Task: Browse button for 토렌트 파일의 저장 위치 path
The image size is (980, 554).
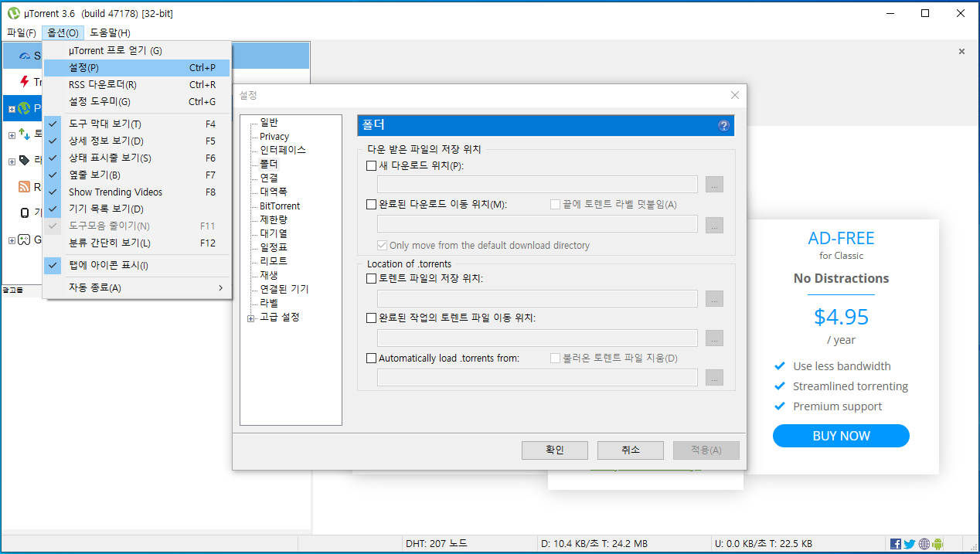Action: pos(714,298)
